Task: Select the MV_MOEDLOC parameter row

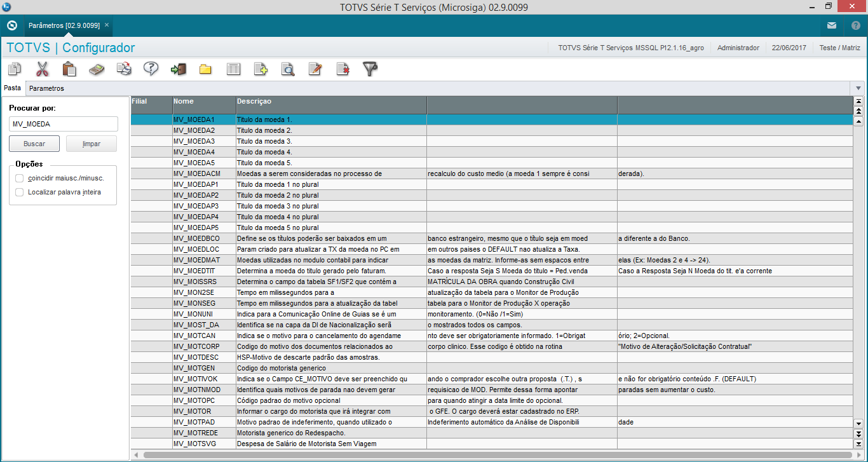Action: [491, 248]
